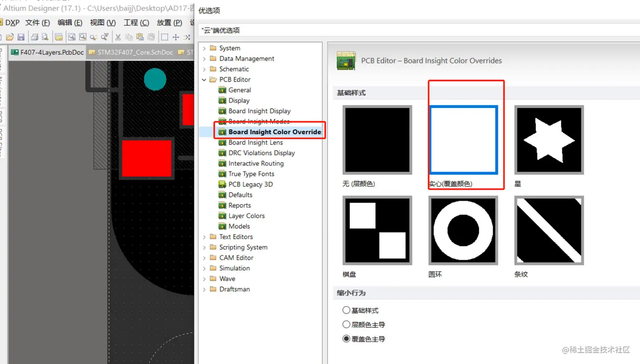This screenshot has width=640, height=364.
Task: Click the '云'端优选项 search field
Action: [419, 30]
